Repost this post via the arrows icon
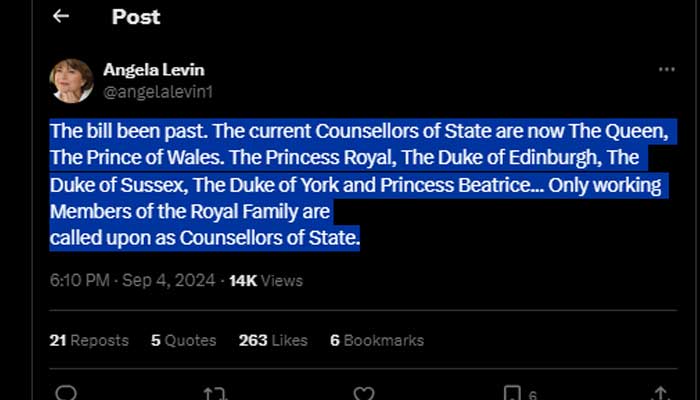This screenshot has width=700, height=400. click(215, 393)
